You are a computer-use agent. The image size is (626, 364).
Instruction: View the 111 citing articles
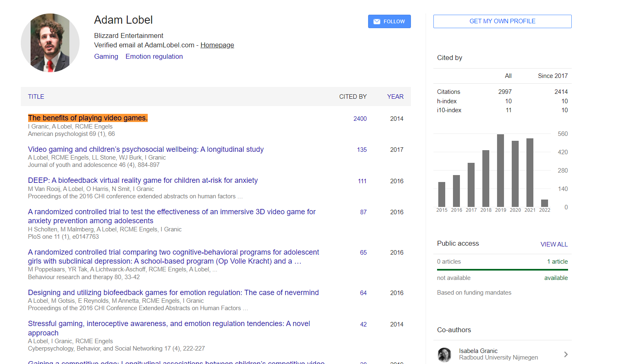[362, 181]
